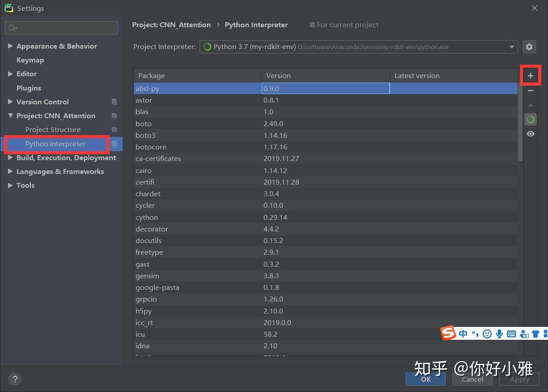Select Keymap in the settings tree
Screen dimensions: 548x392
pos(30,60)
